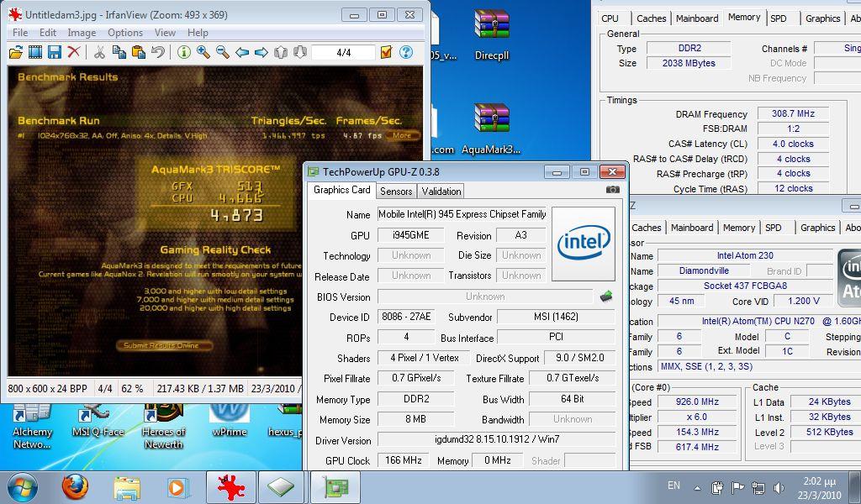Viewport: 861px width, 504px height.
Task: Click the next page down-arrow icon
Action: click(x=300, y=52)
